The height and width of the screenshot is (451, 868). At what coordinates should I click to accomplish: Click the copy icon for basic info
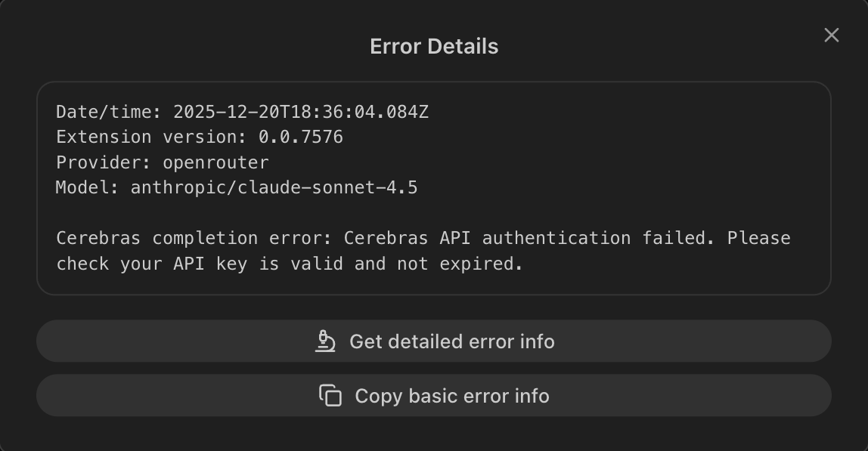point(330,396)
